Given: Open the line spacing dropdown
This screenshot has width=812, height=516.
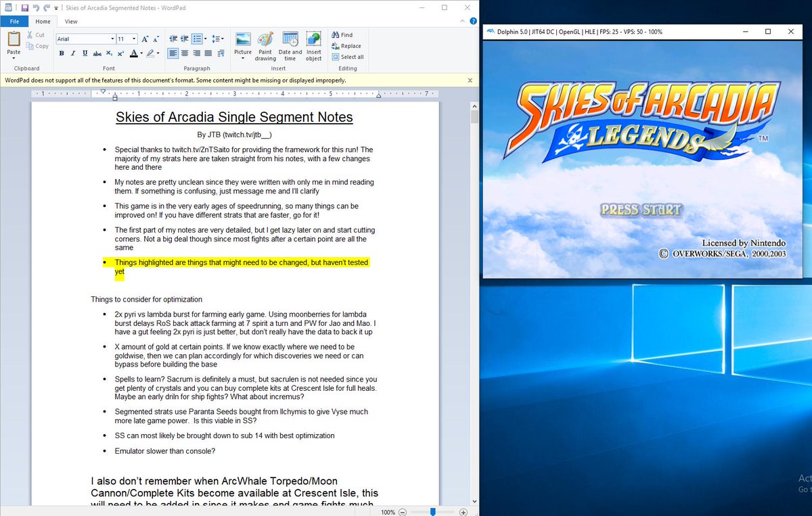Looking at the screenshot, I should (x=217, y=39).
